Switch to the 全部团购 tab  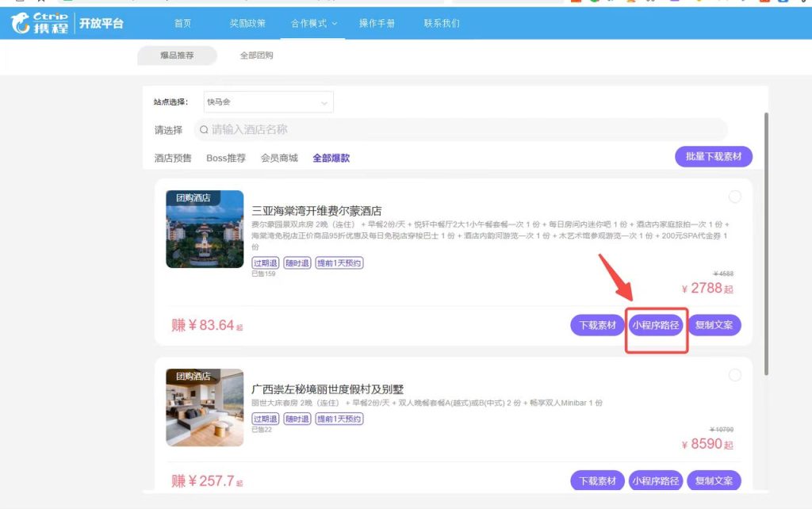[255, 55]
